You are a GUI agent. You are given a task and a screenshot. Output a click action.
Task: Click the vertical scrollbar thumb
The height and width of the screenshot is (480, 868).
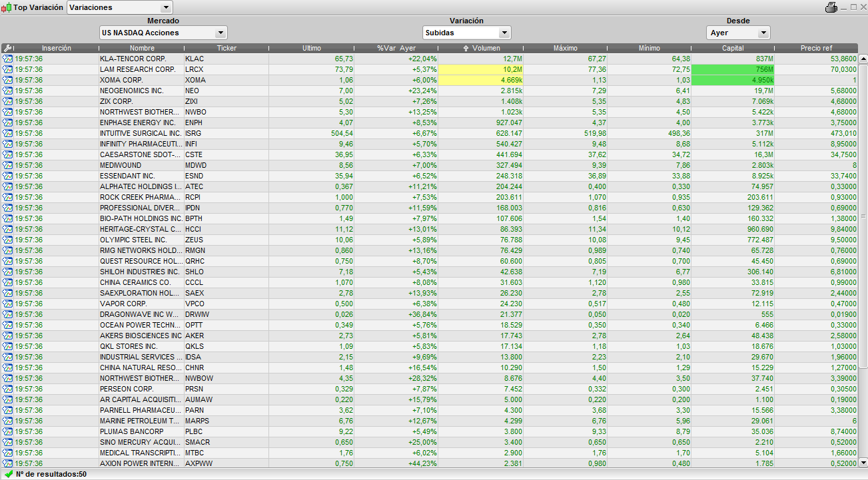(863, 216)
